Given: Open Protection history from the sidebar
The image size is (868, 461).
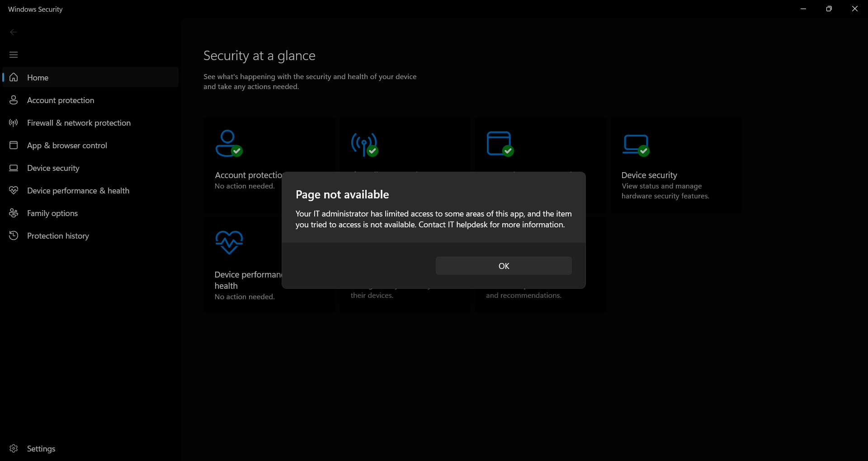Looking at the screenshot, I should coord(90,235).
